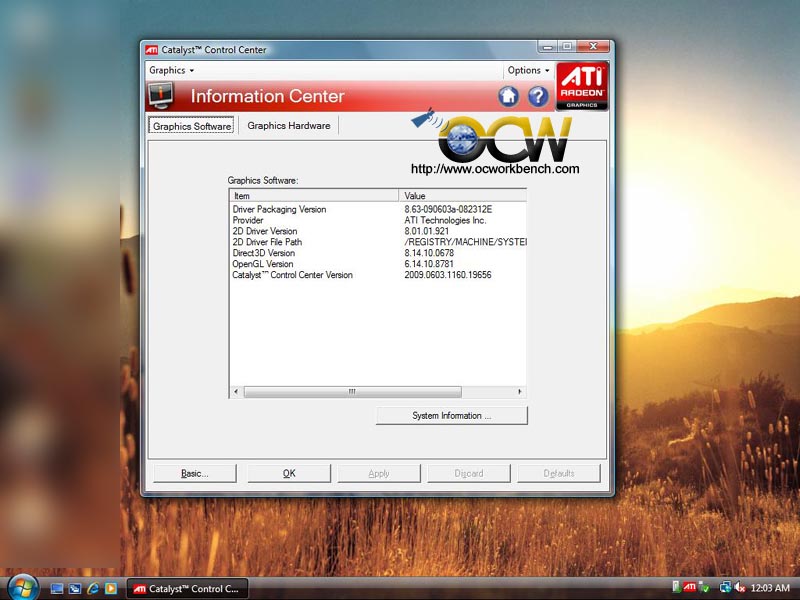Click the Defaults button
The image size is (800, 600).
click(559, 473)
